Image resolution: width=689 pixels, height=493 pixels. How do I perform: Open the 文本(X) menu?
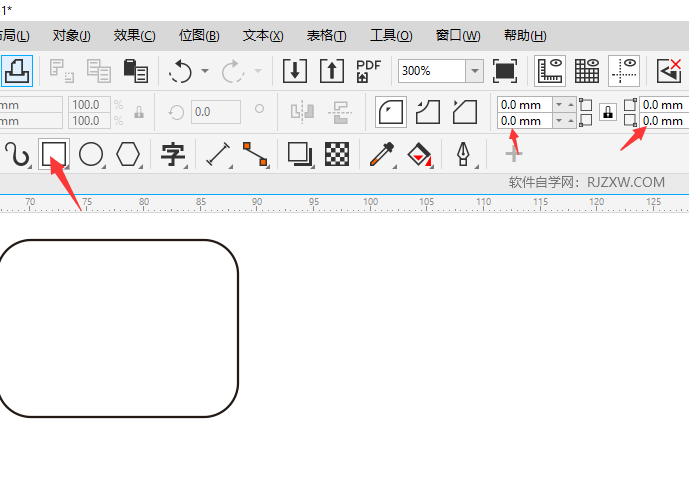tap(263, 35)
